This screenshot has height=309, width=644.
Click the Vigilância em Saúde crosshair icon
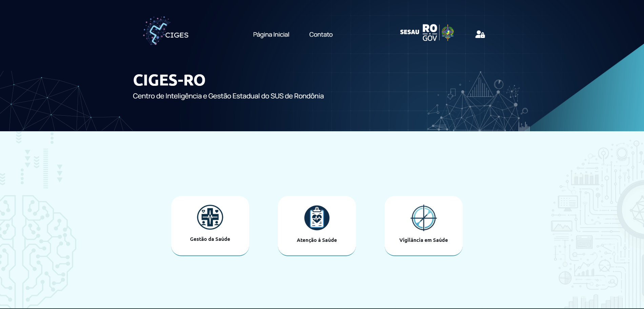424,218
